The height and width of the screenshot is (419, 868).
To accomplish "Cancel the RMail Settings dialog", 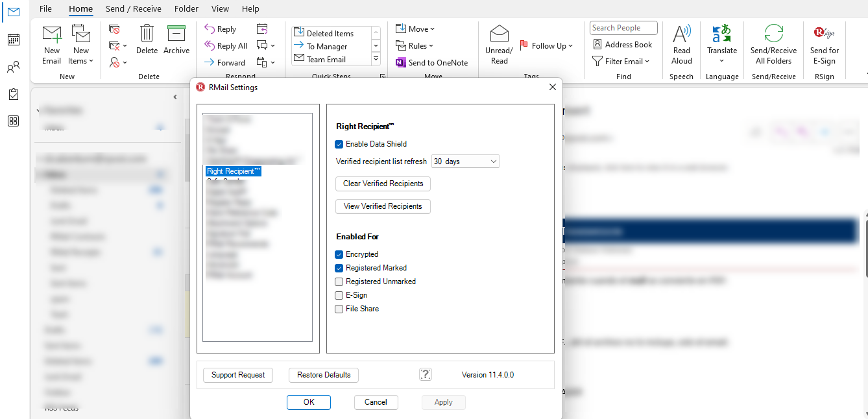I will pyautogui.click(x=376, y=402).
